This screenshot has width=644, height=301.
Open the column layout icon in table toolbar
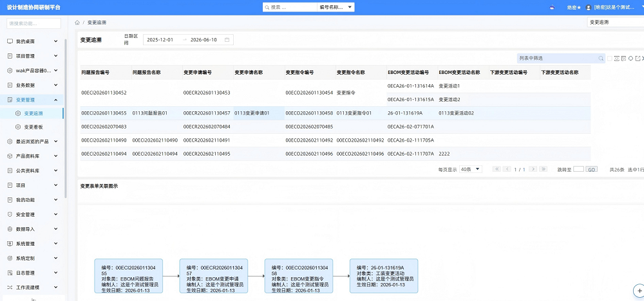pyautogui.click(x=623, y=59)
